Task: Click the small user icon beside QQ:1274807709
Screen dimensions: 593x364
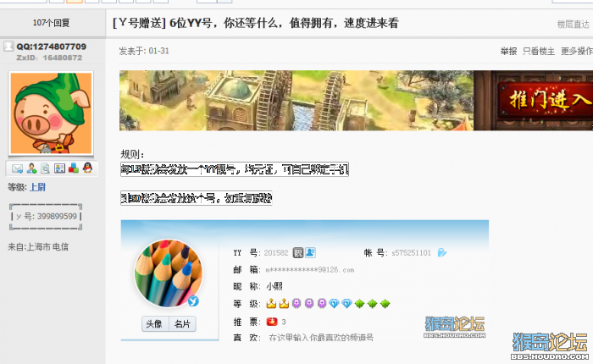Action: pyautogui.click(x=8, y=47)
